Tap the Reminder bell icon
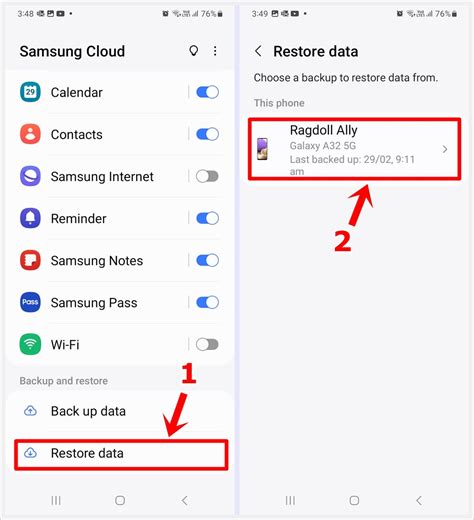The image size is (474, 520). 30,218
